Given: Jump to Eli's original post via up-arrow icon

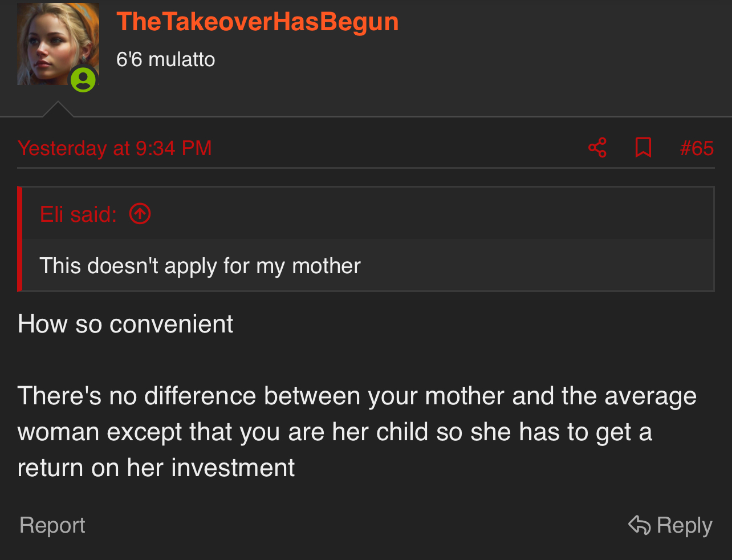Looking at the screenshot, I should (x=140, y=214).
